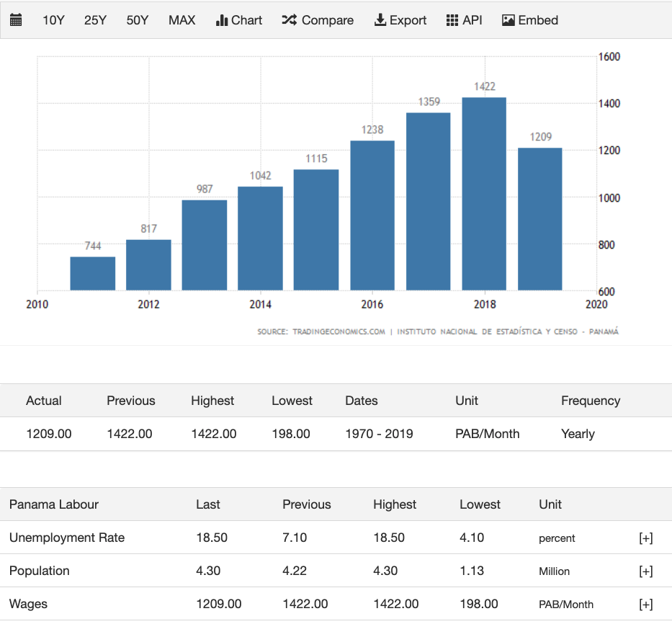This screenshot has width=672, height=624.
Task: Click the PAB/Month value in summary table
Action: click(488, 434)
